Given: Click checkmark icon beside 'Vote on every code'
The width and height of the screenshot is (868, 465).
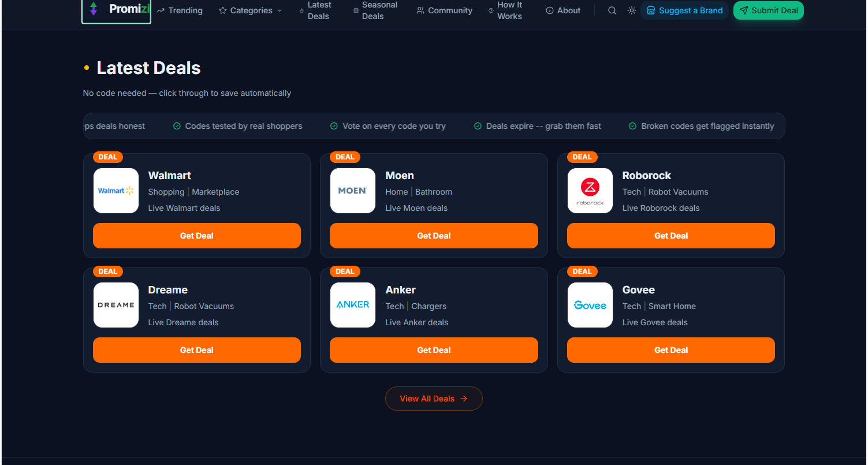Looking at the screenshot, I should pyautogui.click(x=334, y=126).
